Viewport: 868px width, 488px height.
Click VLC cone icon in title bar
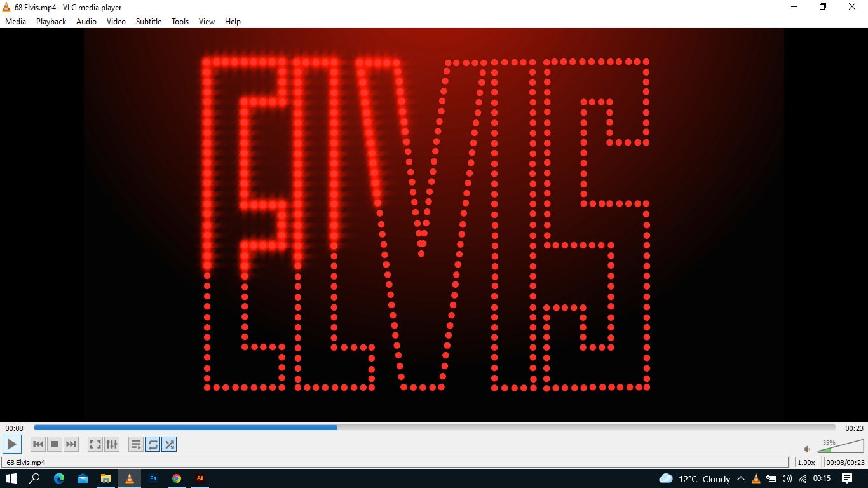tap(6, 7)
